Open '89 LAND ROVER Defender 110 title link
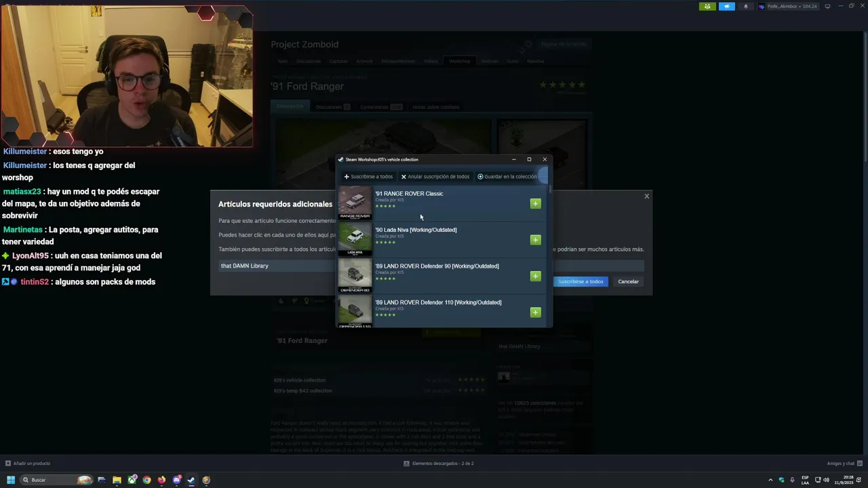This screenshot has width=868, height=488. pyautogui.click(x=438, y=302)
